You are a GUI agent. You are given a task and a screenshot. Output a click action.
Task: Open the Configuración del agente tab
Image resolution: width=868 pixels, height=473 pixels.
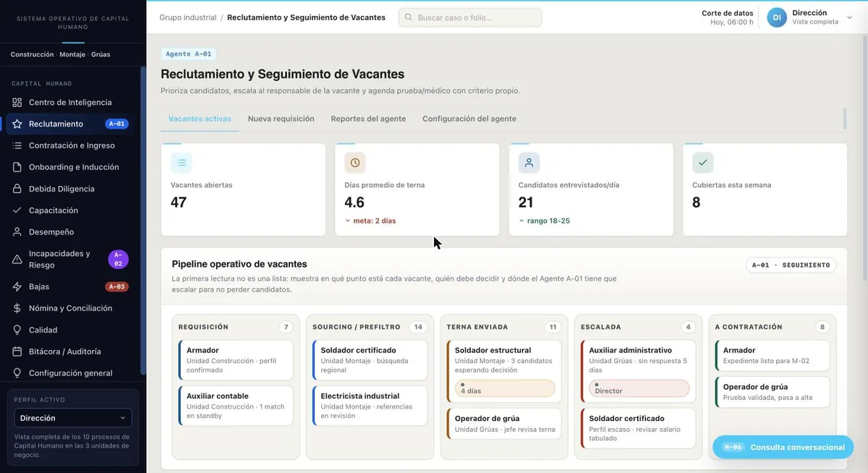coord(469,119)
